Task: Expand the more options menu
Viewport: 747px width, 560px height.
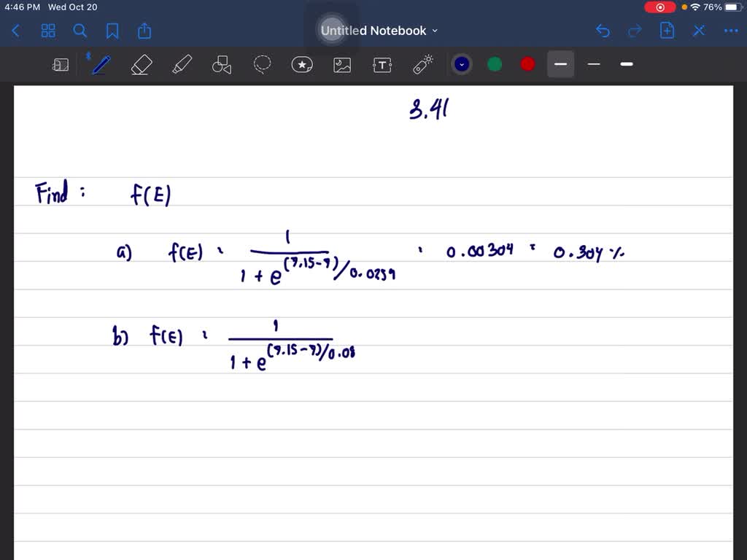Action: pos(730,31)
